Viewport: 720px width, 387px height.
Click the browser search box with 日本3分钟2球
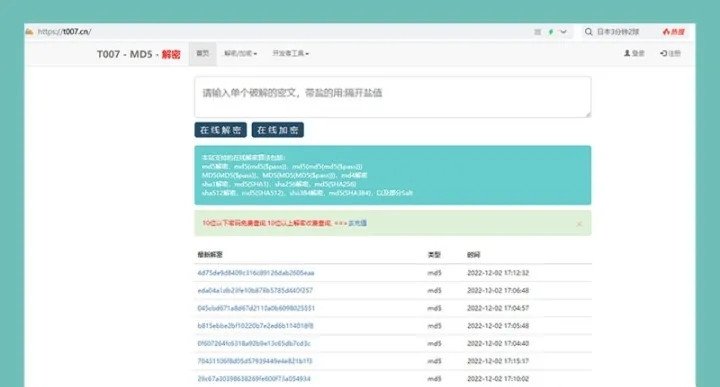[x=618, y=32]
